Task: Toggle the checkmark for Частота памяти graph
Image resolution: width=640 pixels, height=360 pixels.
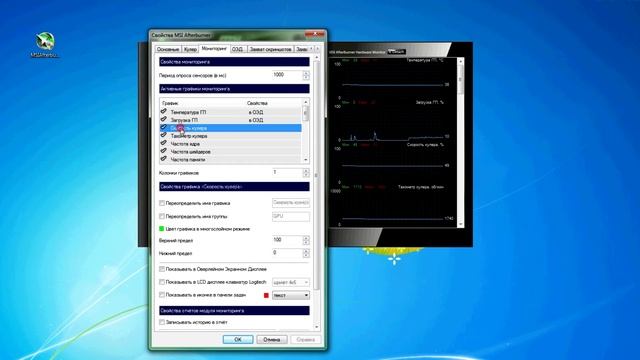Action: tap(164, 159)
